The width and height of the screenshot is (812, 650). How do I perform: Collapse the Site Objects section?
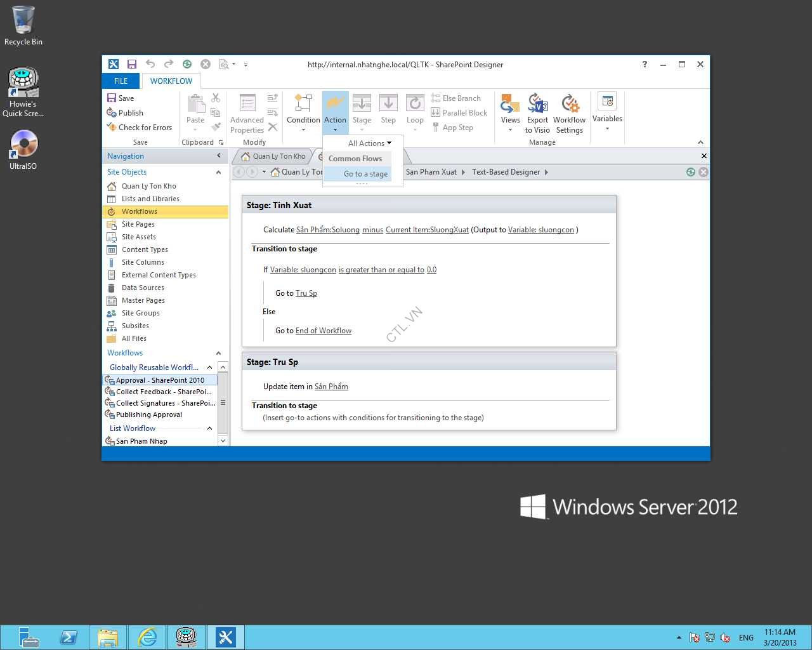[x=218, y=172]
